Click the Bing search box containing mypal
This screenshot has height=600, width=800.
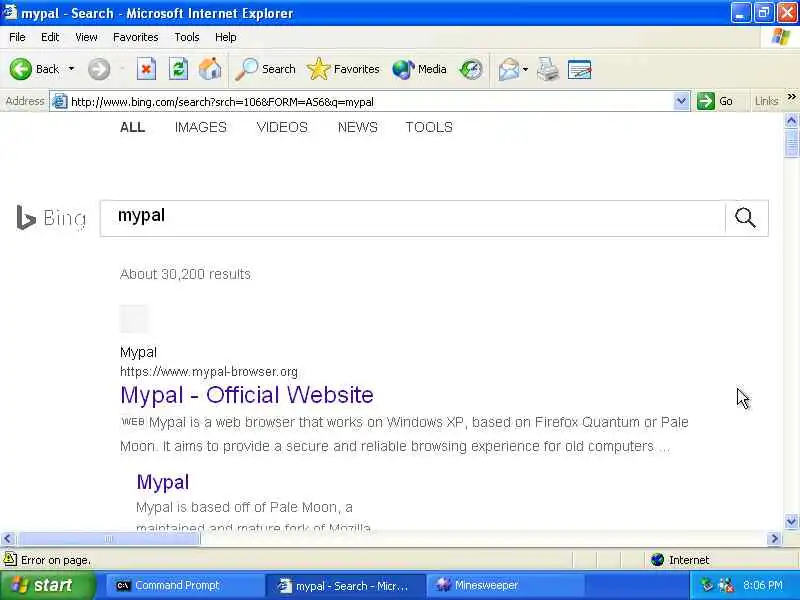pyautogui.click(x=412, y=218)
